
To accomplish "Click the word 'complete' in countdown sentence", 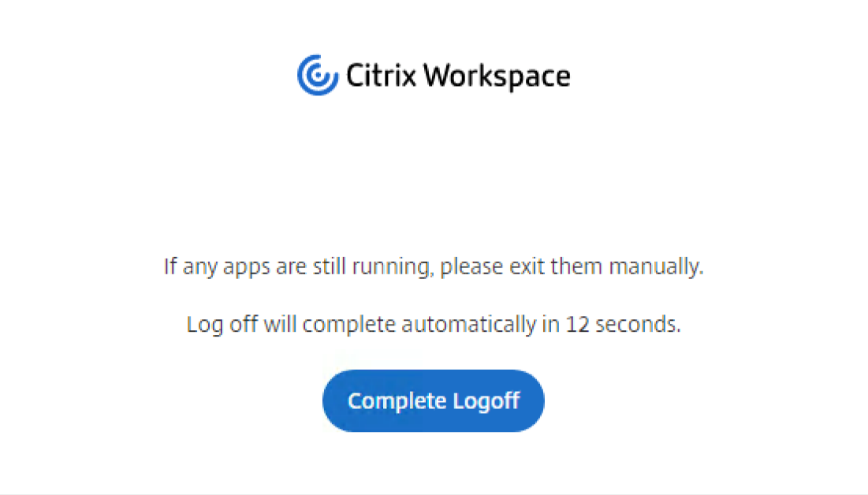I will point(348,325).
